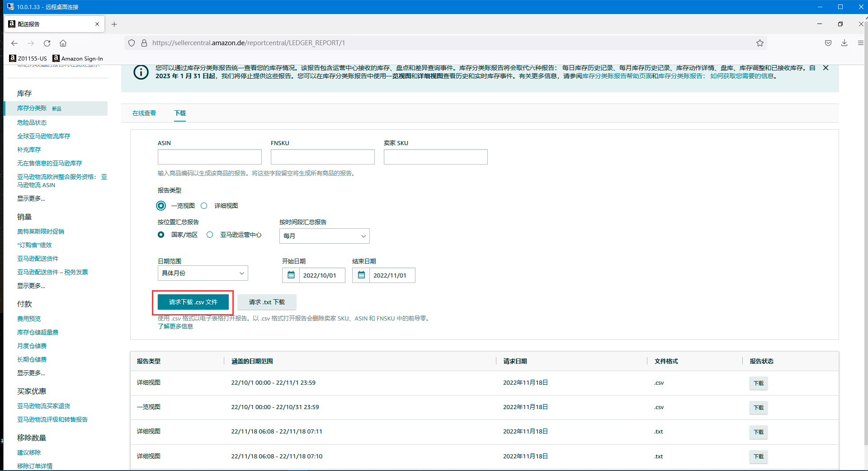This screenshot has width=868, height=471.
Task: Expand 具体月份 date range dropdown
Action: 203,273
